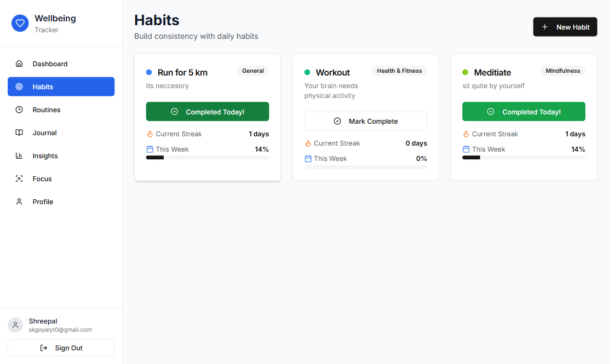The image size is (609, 364).
Task: Click the Mindfulness badge on Meditiate
Action: tap(562, 71)
